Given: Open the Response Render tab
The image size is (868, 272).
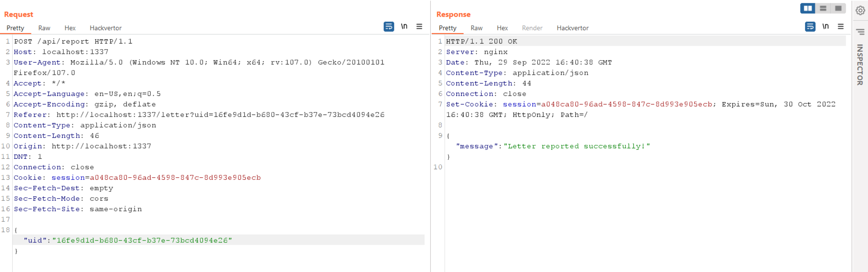Looking at the screenshot, I should (x=532, y=28).
